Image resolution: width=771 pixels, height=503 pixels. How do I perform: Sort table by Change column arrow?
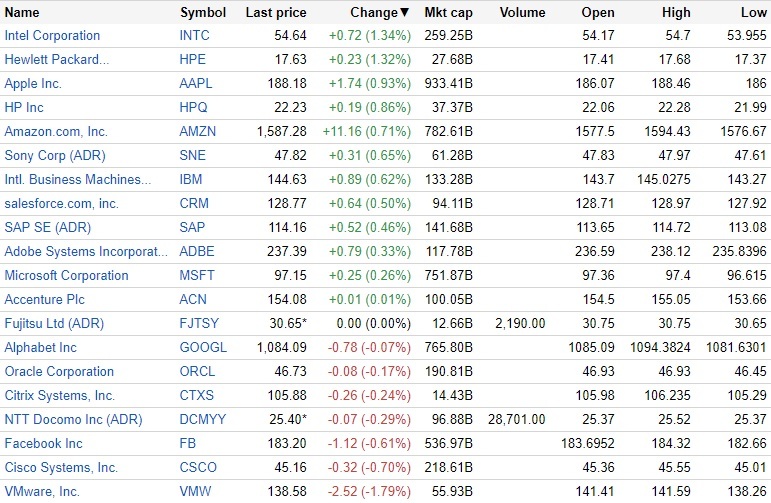click(404, 13)
